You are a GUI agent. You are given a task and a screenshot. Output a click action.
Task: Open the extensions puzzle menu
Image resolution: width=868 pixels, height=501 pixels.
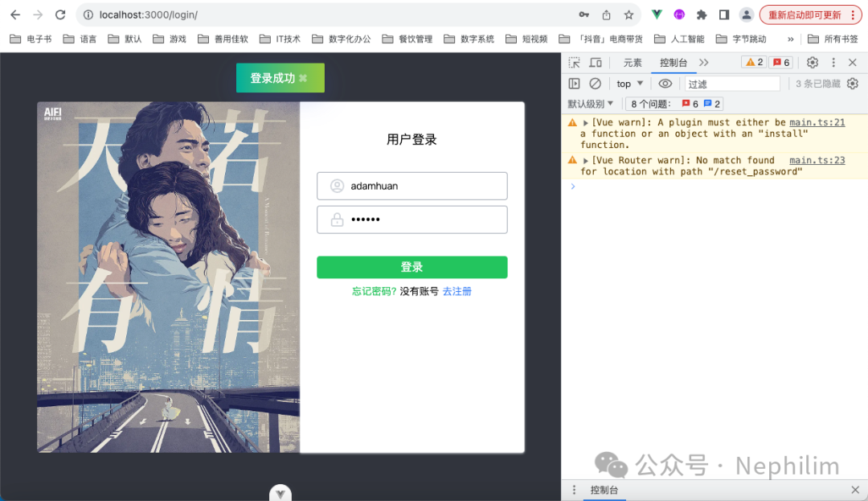point(702,15)
